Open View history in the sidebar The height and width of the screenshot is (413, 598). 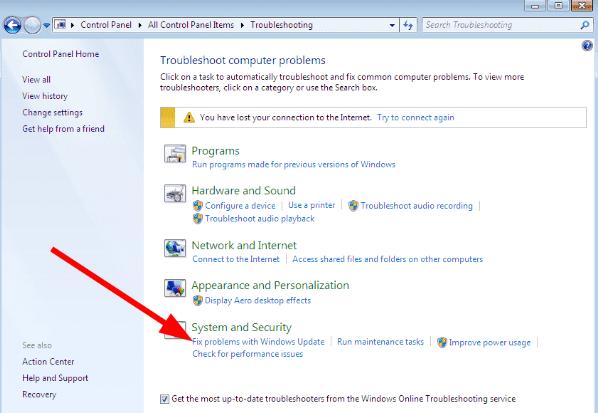tap(45, 96)
